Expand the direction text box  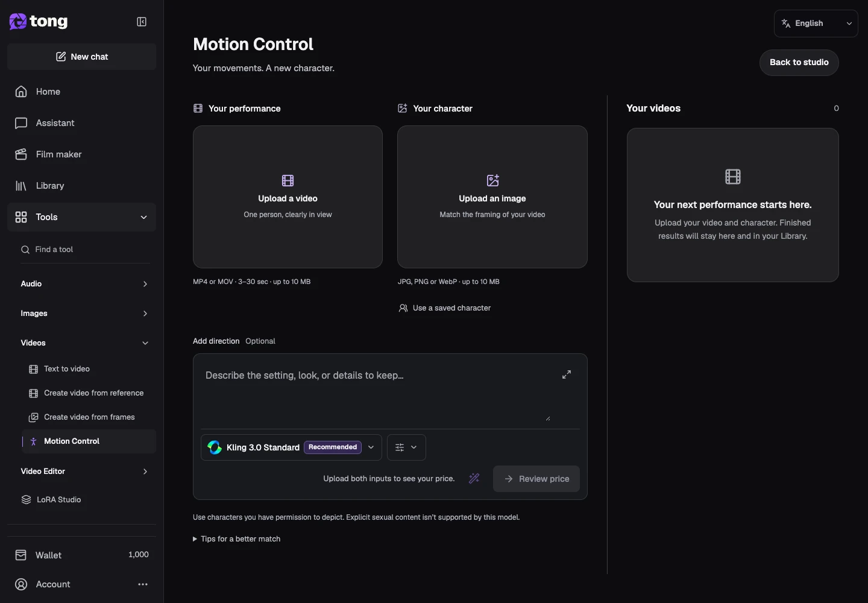pos(567,374)
